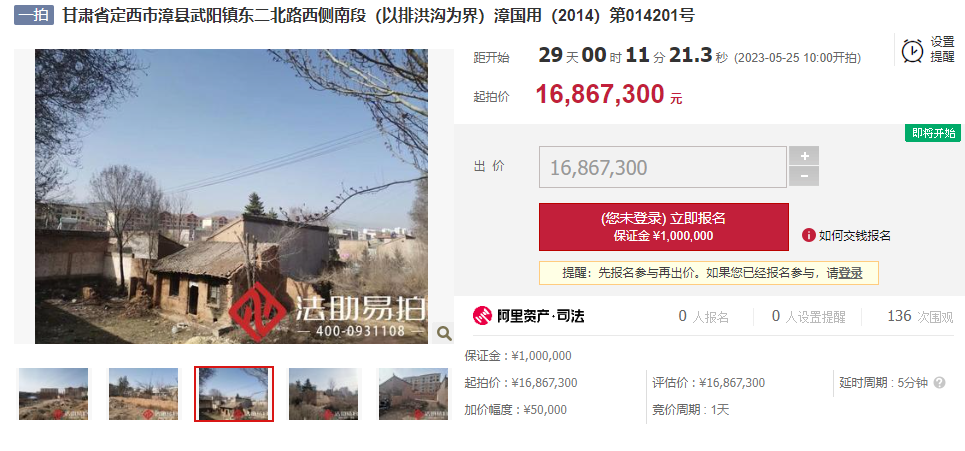Screen dimensions: 965x451
Task: Click the red info icon beside 如何交钱报名
Action: [x=809, y=235]
